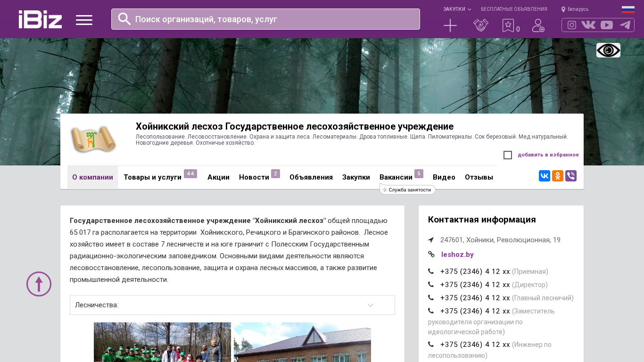
Task: Open iBiz Telegram channel
Action: click(625, 25)
